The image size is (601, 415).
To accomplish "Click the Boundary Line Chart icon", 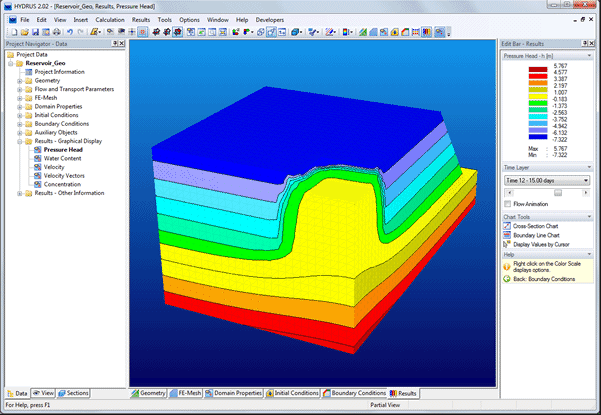I will coord(507,235).
